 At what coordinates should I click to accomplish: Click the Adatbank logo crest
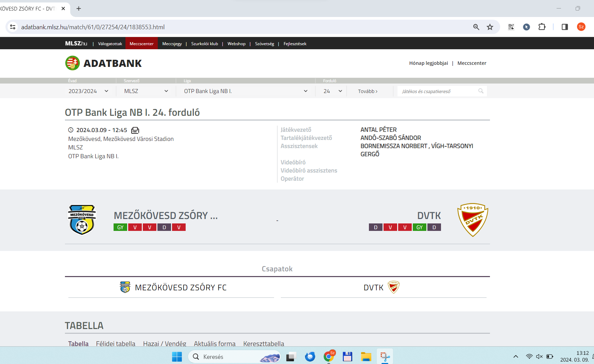pyautogui.click(x=72, y=63)
